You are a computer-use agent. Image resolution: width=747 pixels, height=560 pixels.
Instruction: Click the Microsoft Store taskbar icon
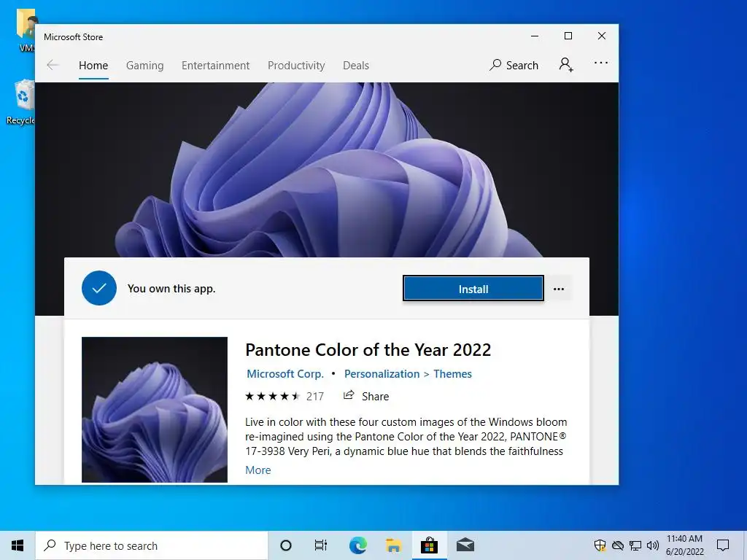(x=429, y=545)
